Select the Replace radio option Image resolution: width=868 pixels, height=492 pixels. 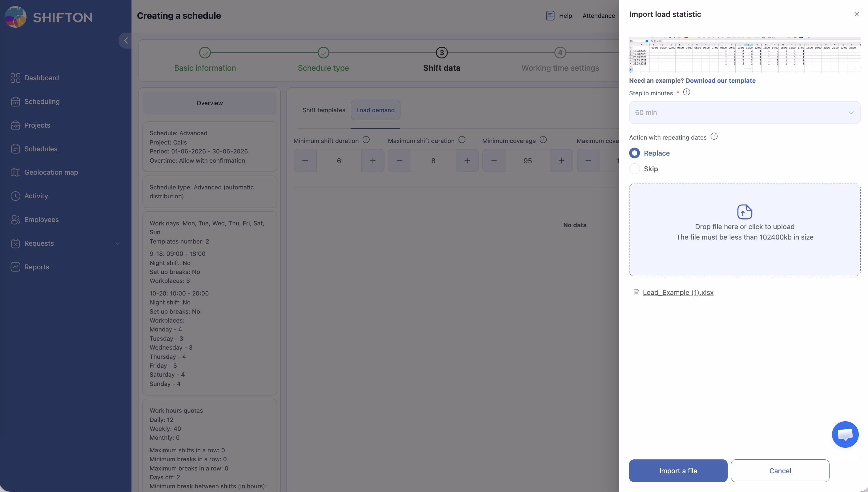pos(634,153)
